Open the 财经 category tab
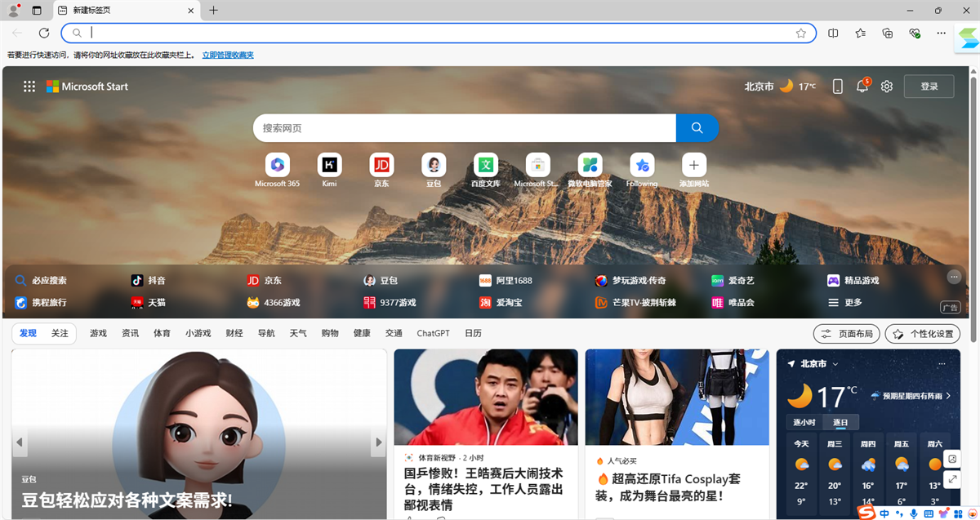 pyautogui.click(x=234, y=333)
